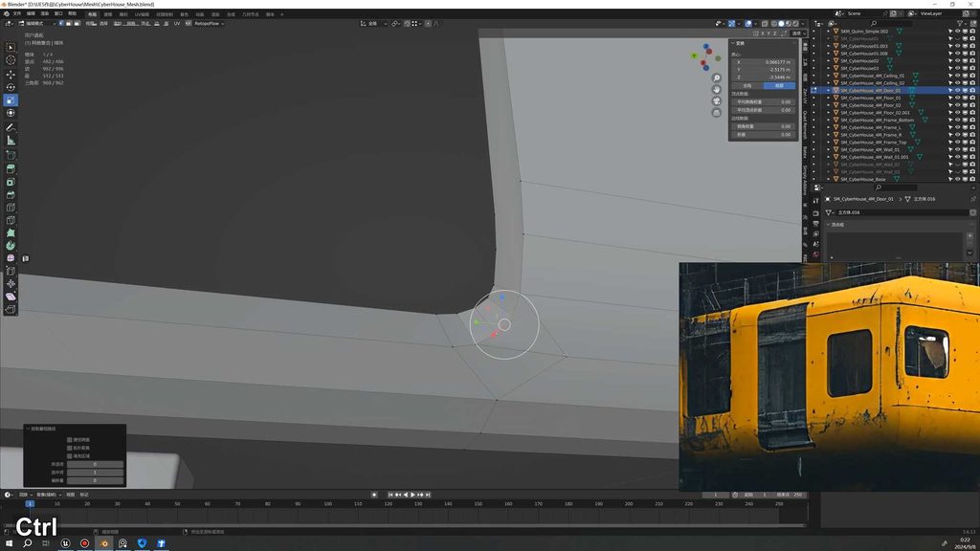The height and width of the screenshot is (551, 980).
Task: Switch to the UV editing workspace tab
Action: pyautogui.click(x=142, y=13)
